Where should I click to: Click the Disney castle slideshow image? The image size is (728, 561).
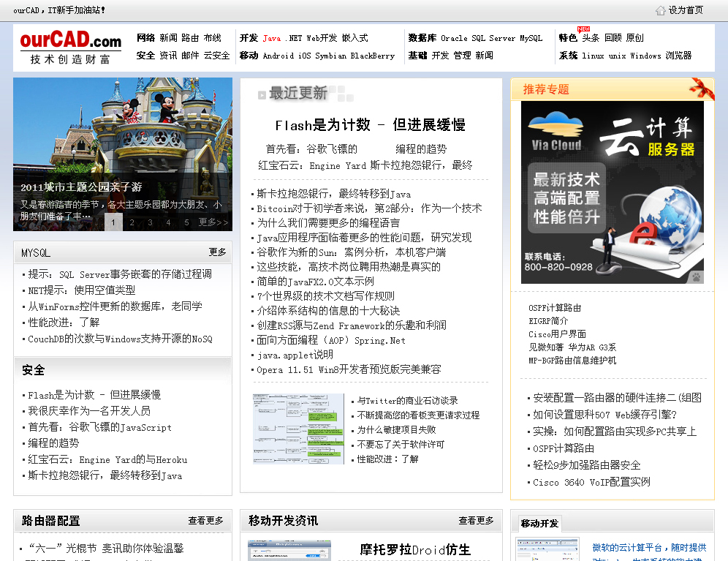[x=123, y=126]
